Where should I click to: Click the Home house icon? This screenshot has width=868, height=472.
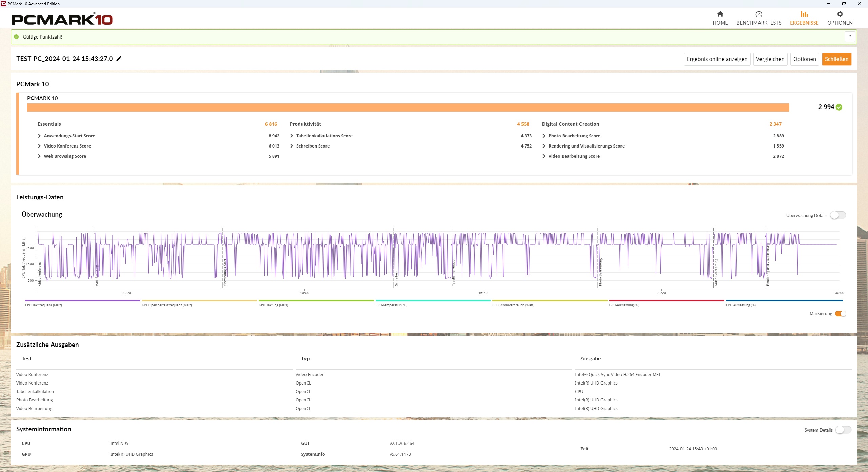(720, 14)
